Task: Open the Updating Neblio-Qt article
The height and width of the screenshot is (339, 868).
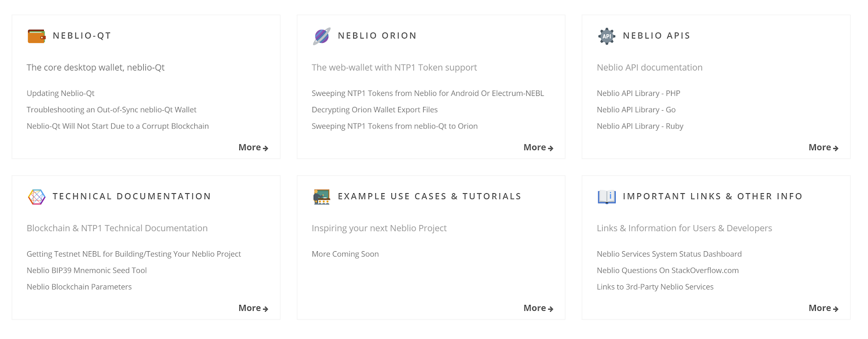Action: pyautogui.click(x=61, y=93)
